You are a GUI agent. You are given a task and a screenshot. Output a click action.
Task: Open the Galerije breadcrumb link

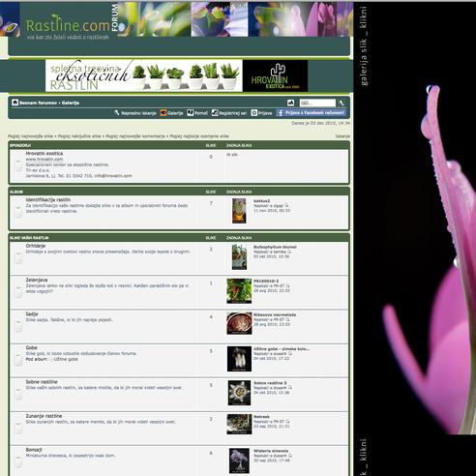pyautogui.click(x=71, y=103)
